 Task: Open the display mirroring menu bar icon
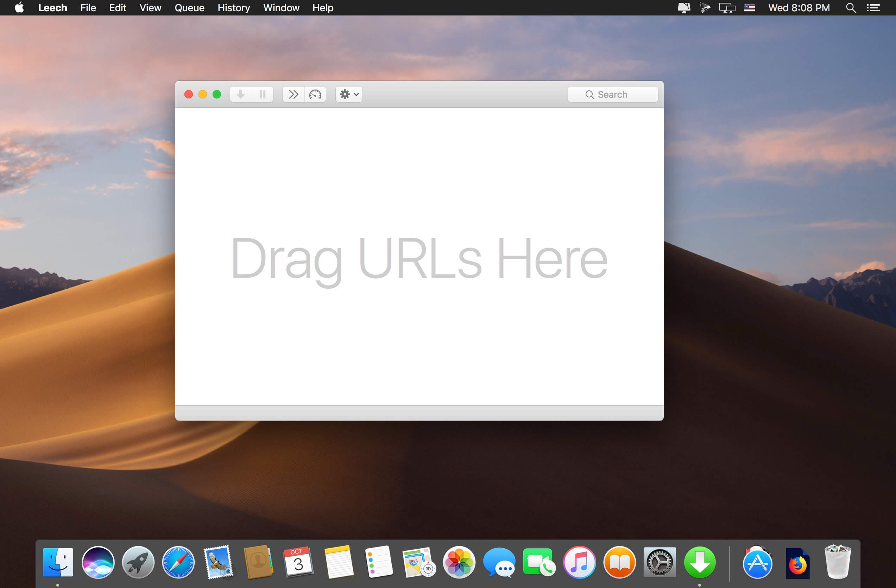point(727,7)
